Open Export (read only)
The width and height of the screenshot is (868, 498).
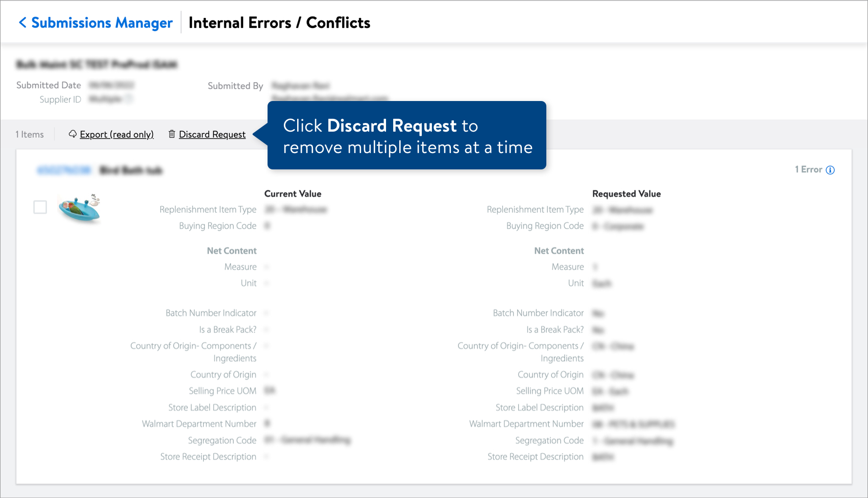pyautogui.click(x=118, y=134)
